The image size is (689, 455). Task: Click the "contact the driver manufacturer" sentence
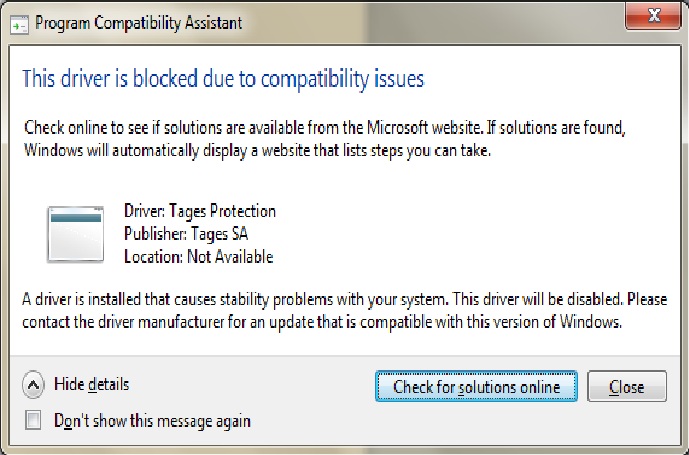(322, 322)
